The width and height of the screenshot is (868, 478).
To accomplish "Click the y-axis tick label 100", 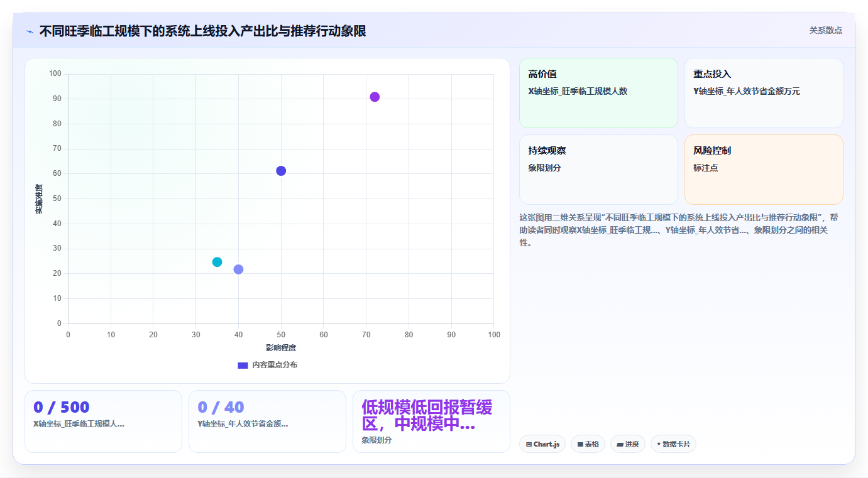I will coord(55,74).
